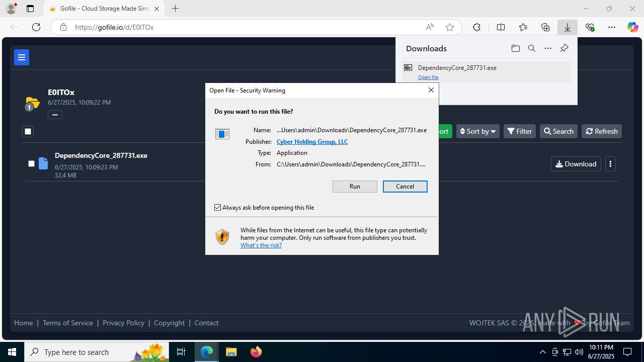Image resolution: width=644 pixels, height=362 pixels.
Task: Click the E0ITOx folder icon
Action: (x=32, y=103)
